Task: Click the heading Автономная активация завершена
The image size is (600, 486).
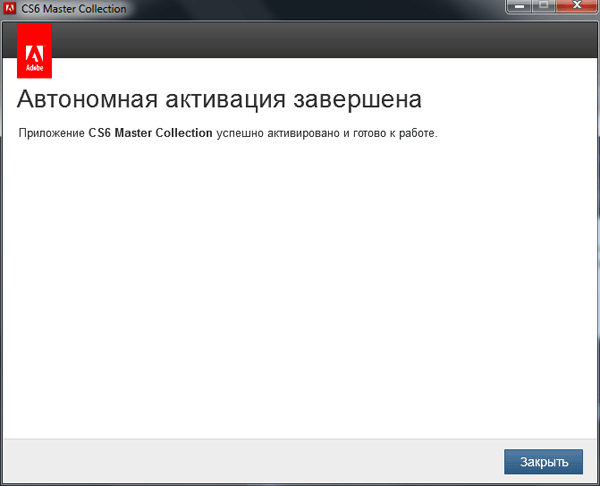Action: [219, 99]
